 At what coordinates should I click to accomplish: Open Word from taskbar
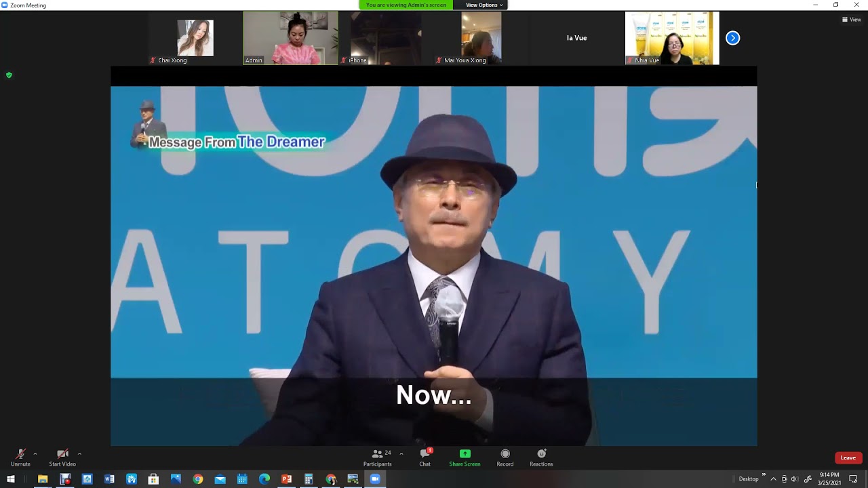pos(109,479)
